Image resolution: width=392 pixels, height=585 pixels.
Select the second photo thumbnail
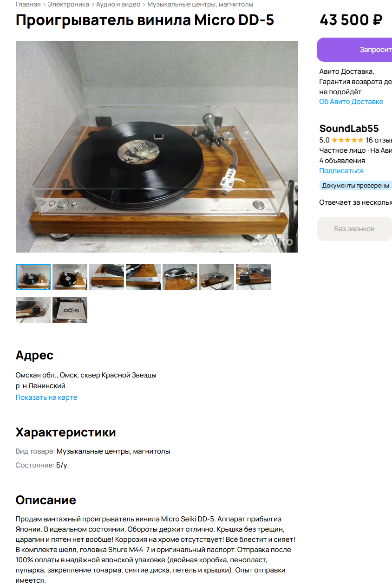70,277
